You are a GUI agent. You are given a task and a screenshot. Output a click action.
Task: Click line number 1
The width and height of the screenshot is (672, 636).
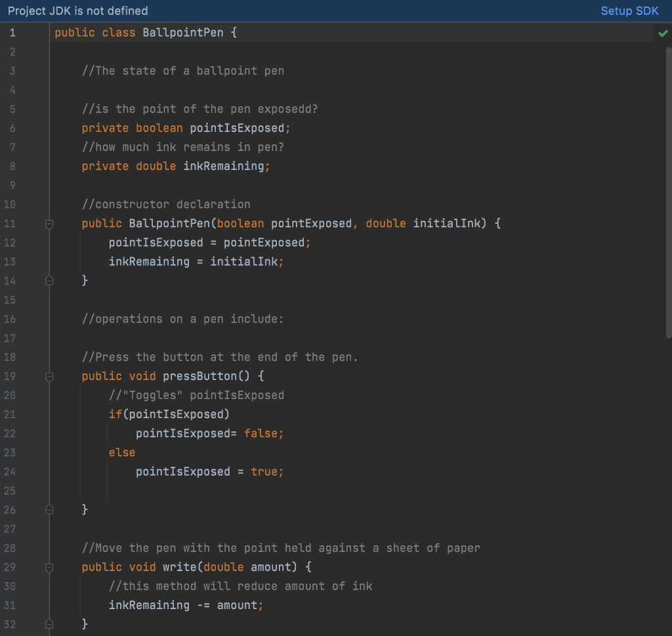coord(12,32)
